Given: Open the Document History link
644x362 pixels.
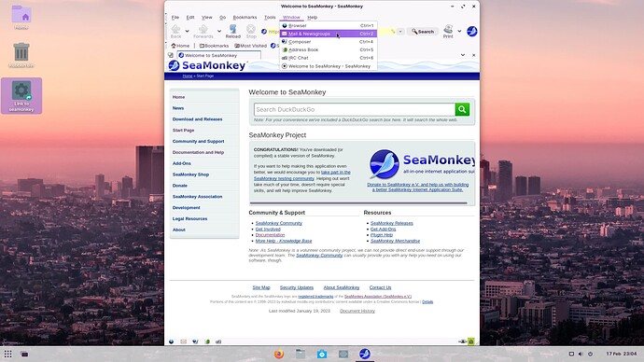Looking at the screenshot, I should [357, 311].
